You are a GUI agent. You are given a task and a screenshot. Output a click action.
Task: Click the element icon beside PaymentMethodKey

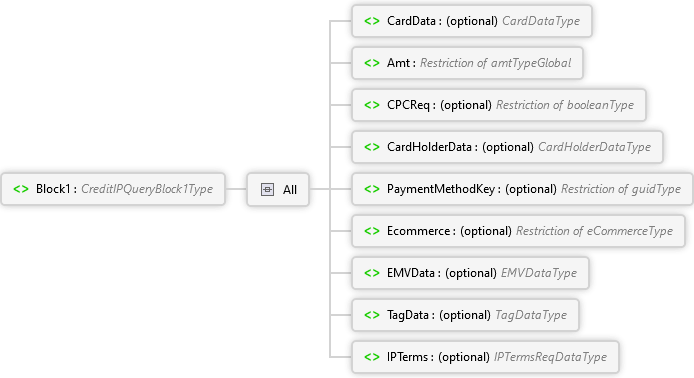pyautogui.click(x=372, y=189)
